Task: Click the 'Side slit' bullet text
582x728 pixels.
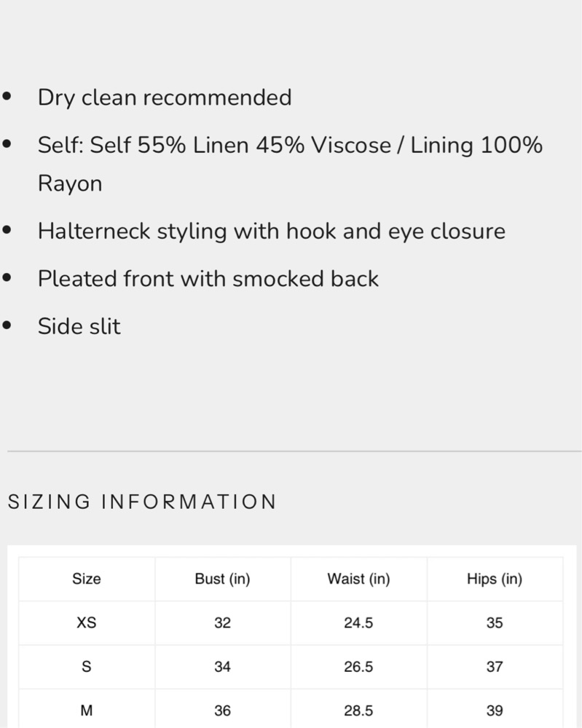Action: [79, 326]
